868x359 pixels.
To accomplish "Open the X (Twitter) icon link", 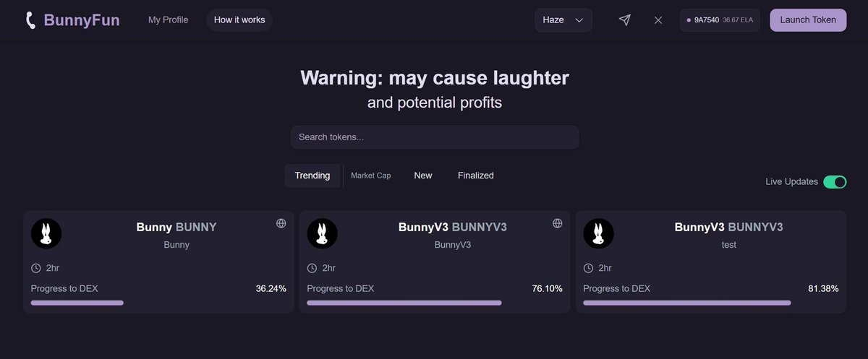I will (658, 20).
